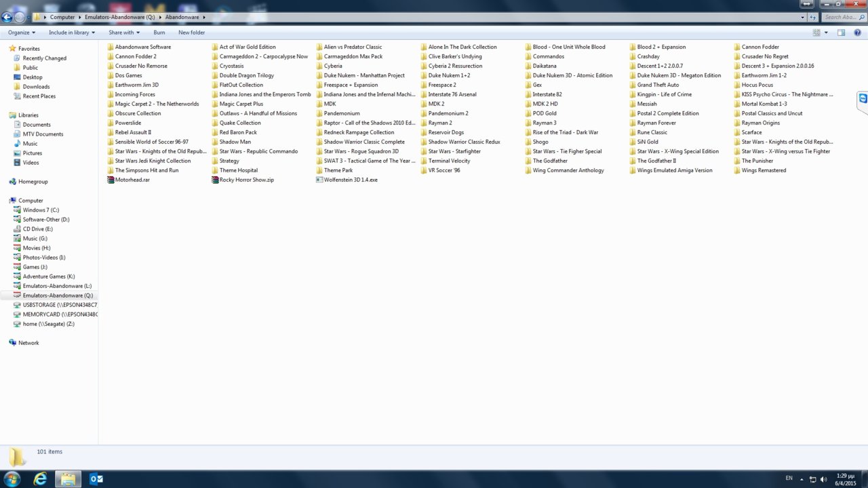Select the Hocus Pocus folder

coord(757,85)
